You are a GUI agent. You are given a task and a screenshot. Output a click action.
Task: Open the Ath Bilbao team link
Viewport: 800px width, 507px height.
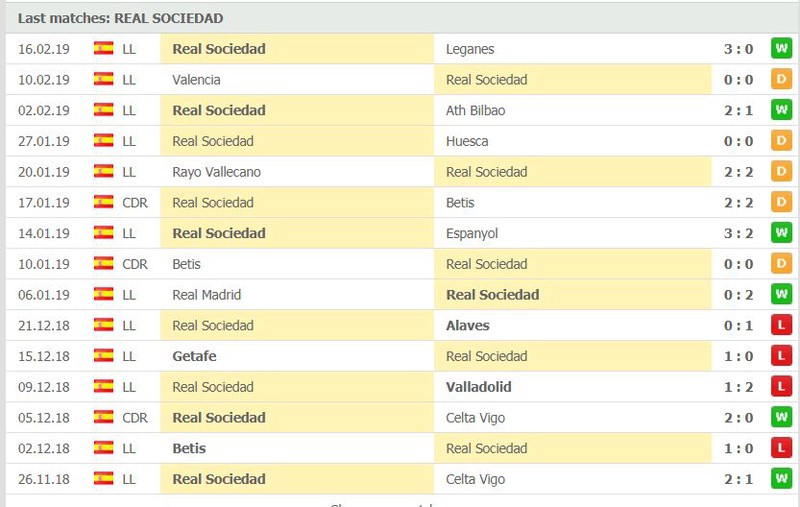click(476, 111)
